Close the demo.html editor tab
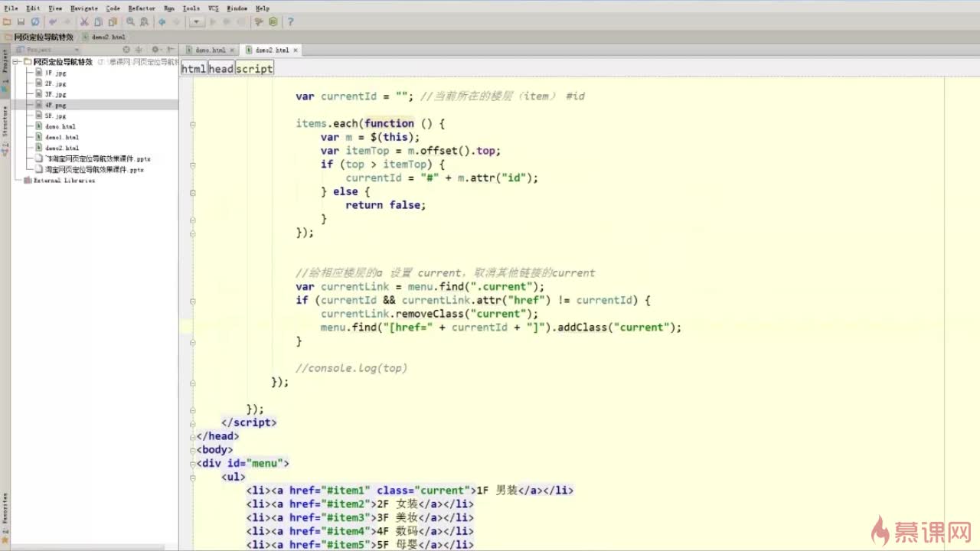 (232, 51)
